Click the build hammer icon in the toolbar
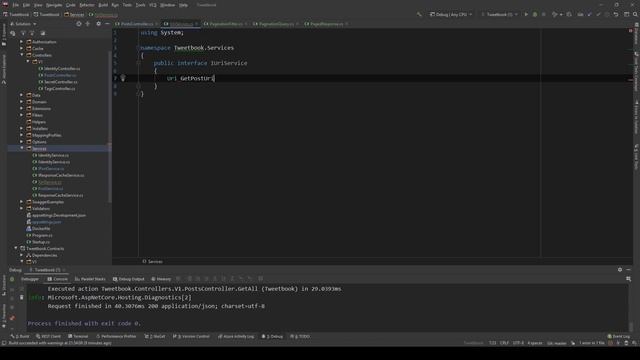Screen dimensions: 640x360 coord(419,14)
